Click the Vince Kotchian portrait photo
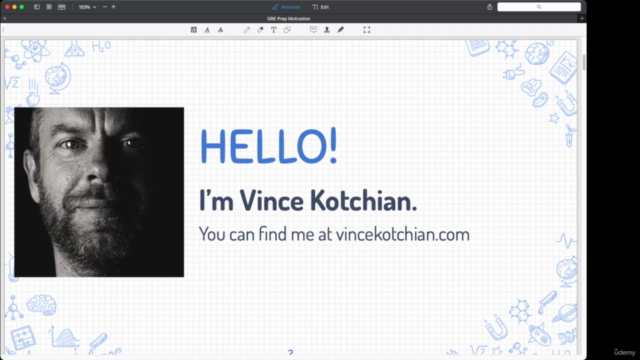Viewport: 640px width, 360px height. pyautogui.click(x=99, y=192)
